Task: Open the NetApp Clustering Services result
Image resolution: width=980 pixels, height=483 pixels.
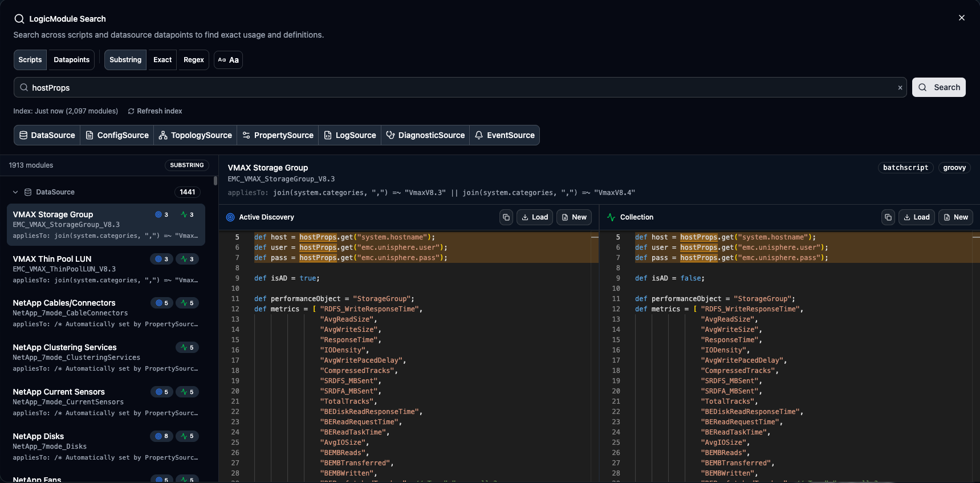Action: 106,358
